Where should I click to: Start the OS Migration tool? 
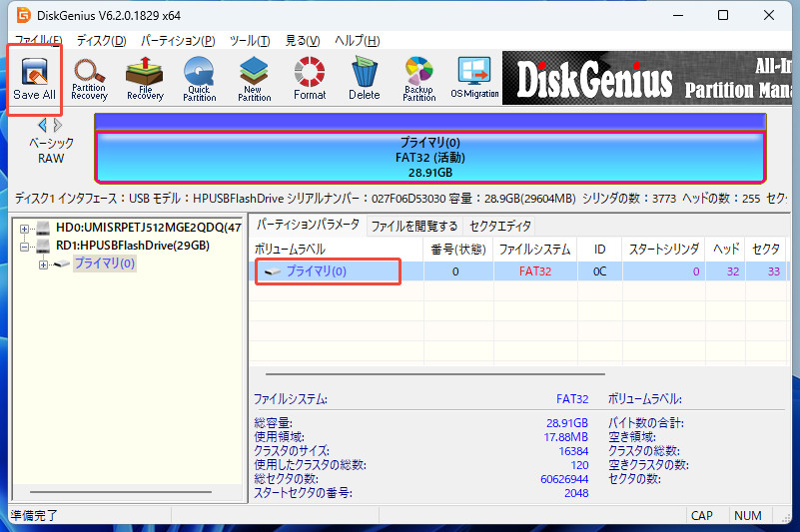point(474,78)
